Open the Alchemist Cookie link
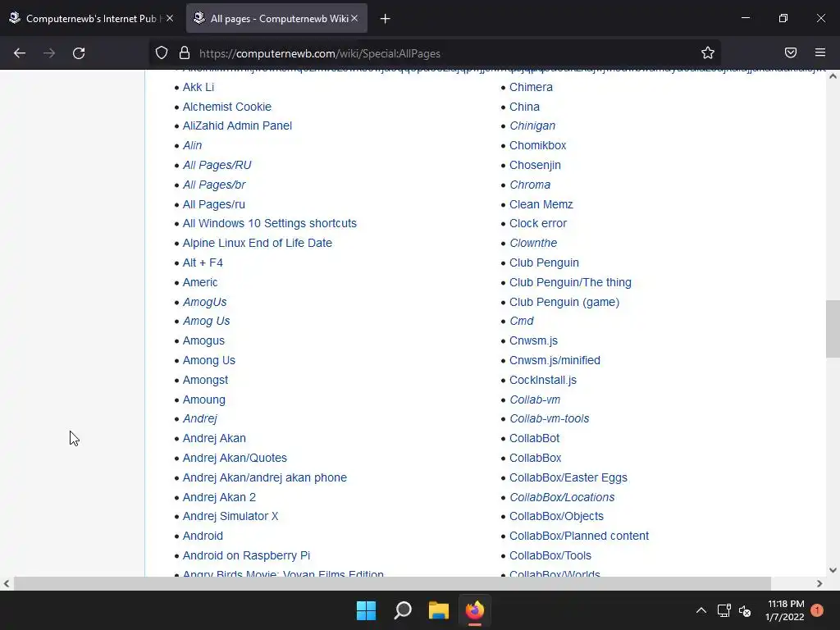The width and height of the screenshot is (840, 630). click(227, 107)
